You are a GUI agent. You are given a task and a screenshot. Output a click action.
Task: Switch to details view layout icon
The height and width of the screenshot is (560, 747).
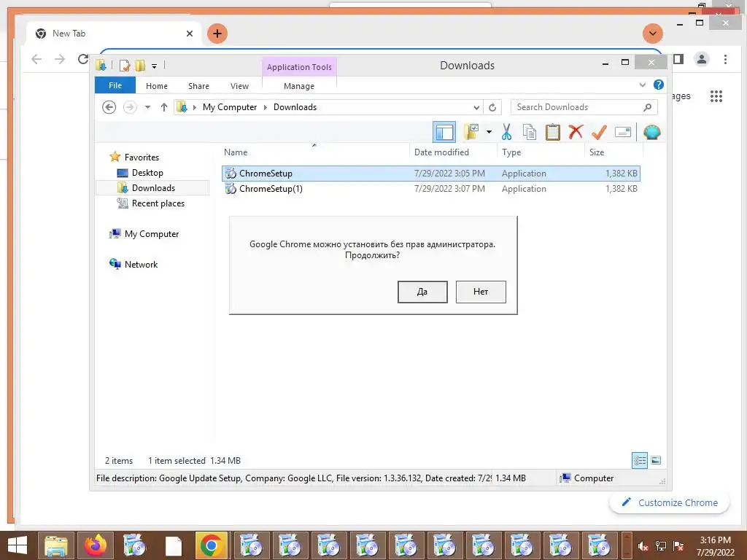[x=640, y=460]
